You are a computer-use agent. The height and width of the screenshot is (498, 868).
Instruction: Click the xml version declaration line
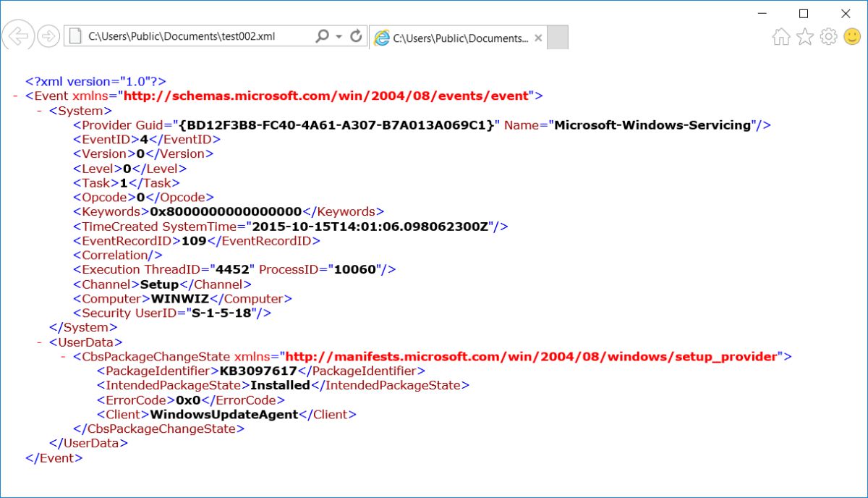(96, 82)
